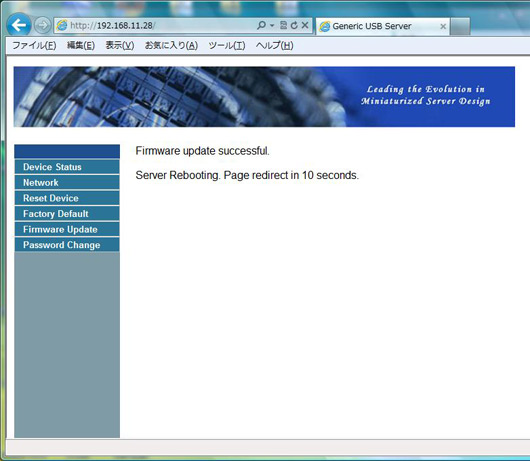530x461 pixels.
Task: Close the Generic USB Server tab
Action: tap(443, 26)
